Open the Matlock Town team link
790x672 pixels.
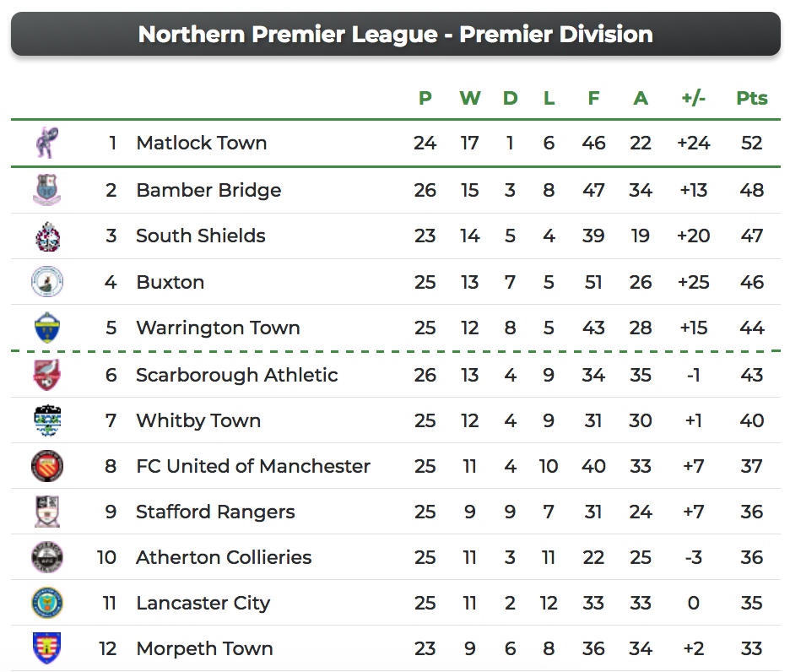click(x=201, y=143)
